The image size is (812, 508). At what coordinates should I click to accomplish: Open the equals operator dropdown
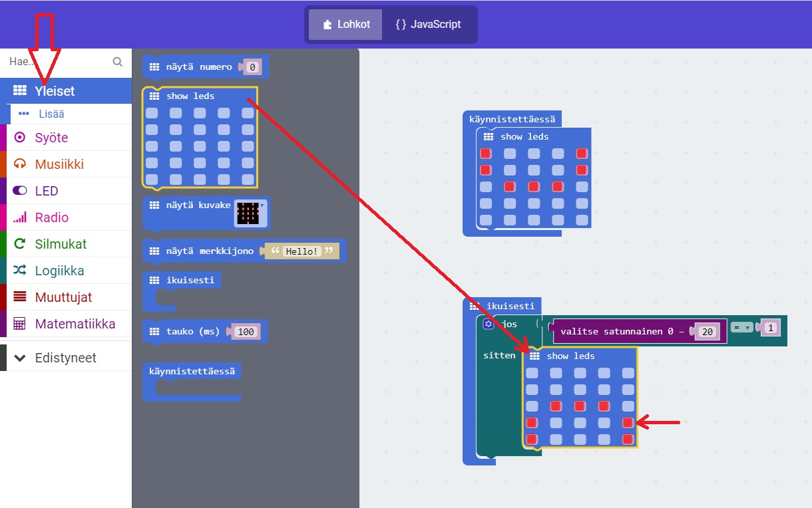(x=740, y=327)
